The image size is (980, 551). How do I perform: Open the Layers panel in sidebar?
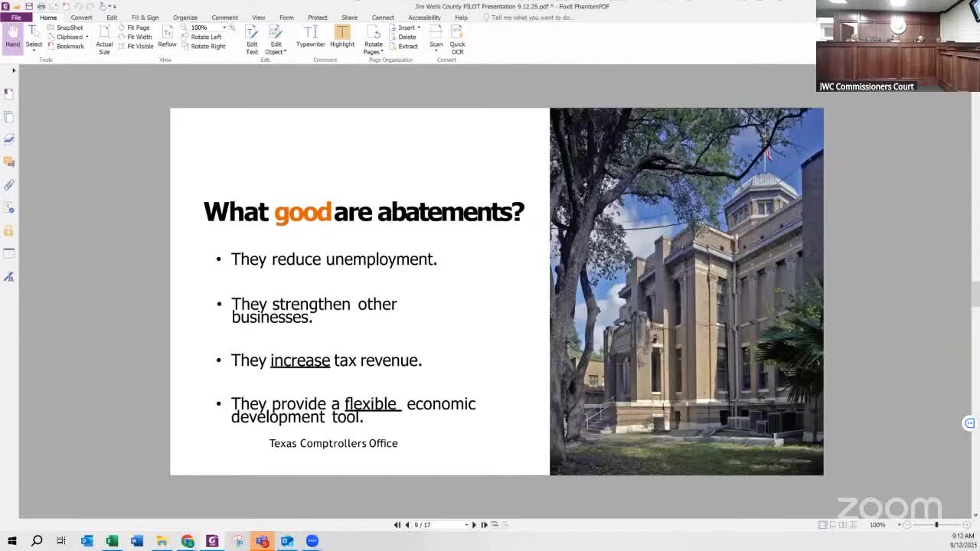pyautogui.click(x=9, y=139)
